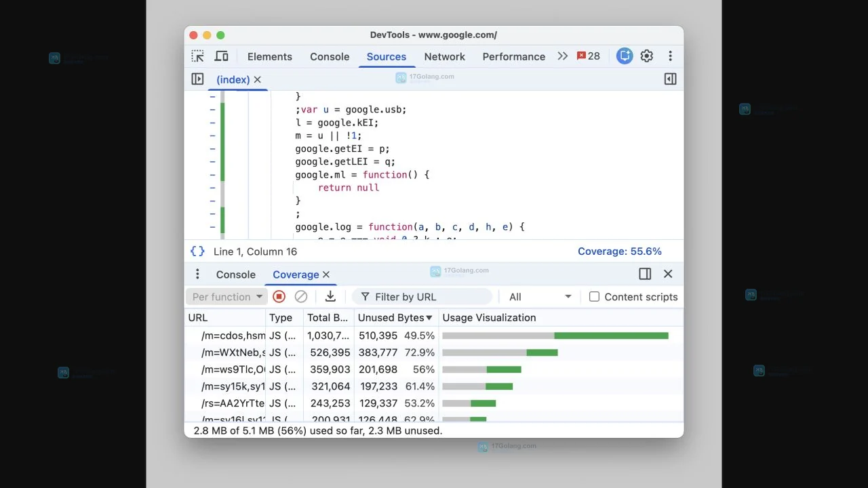Toggle the device toolbar icon

click(x=221, y=56)
